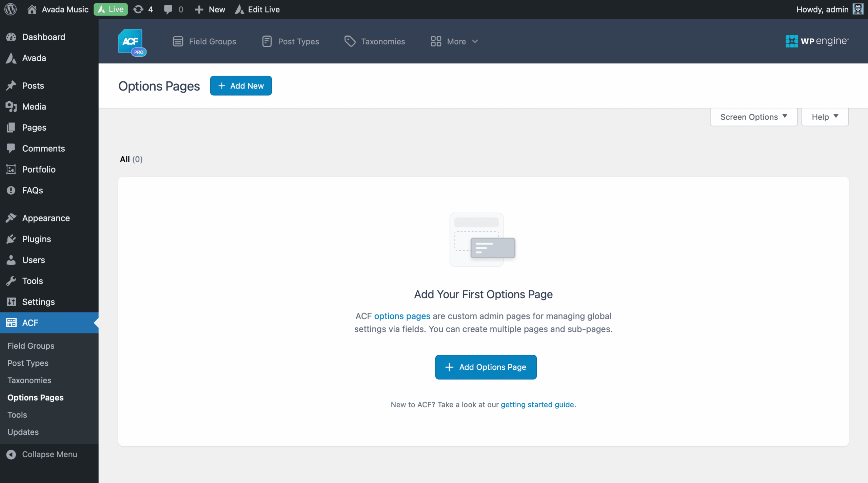Collapse the admin sidebar menu

point(49,454)
